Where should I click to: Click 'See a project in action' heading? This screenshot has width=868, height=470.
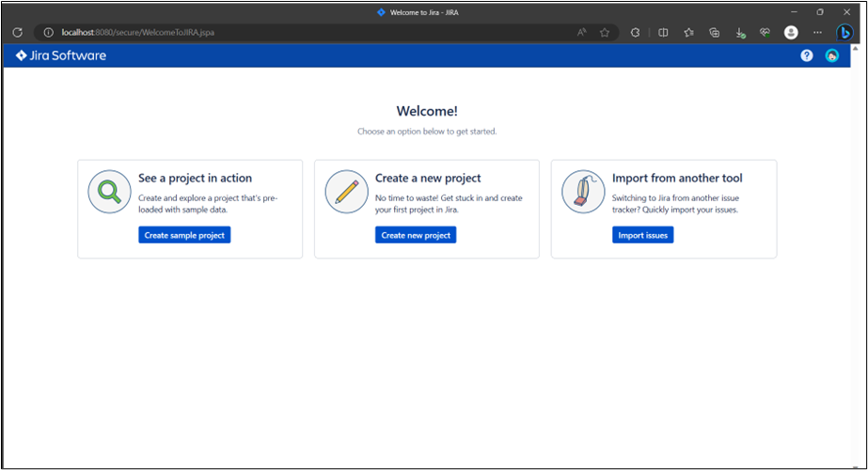195,178
